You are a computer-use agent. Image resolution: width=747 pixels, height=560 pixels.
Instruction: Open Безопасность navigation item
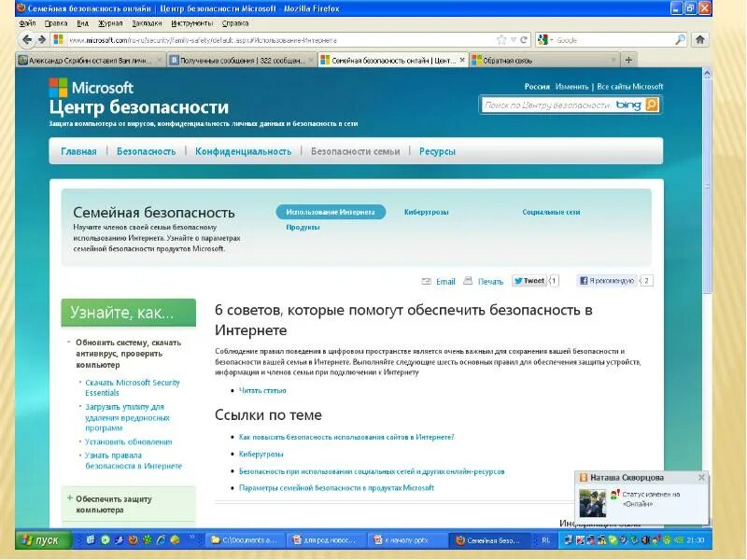click(x=147, y=151)
